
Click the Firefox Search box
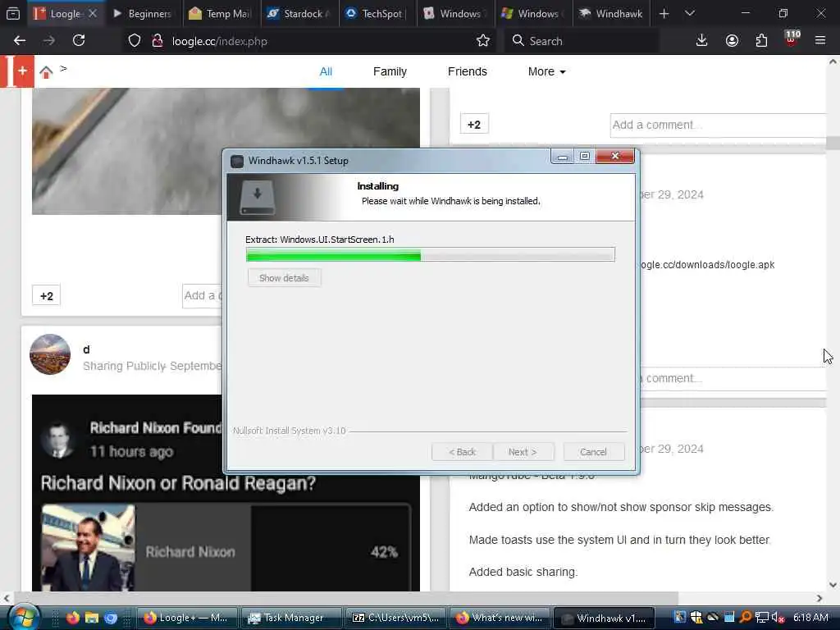click(x=582, y=41)
